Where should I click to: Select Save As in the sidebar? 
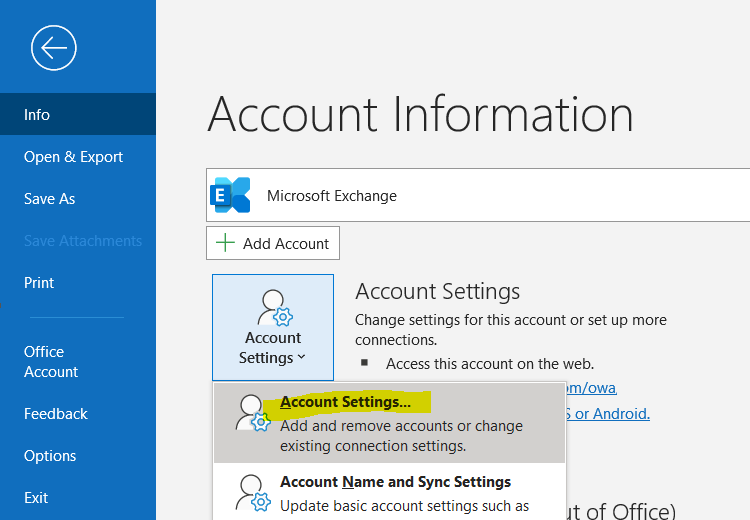(x=78, y=199)
